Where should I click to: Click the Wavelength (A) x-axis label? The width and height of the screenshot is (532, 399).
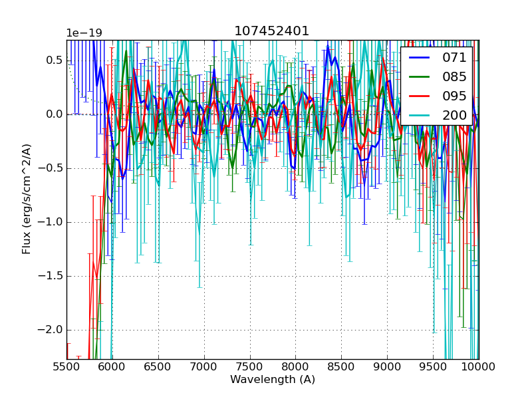click(x=273, y=380)
